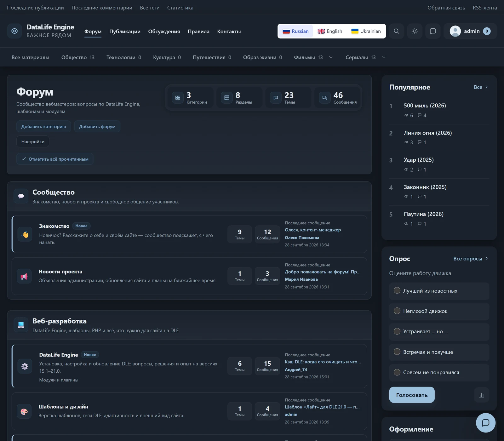
Task: Click the gear icon for DataLife Engine forum
Action: (x=25, y=366)
